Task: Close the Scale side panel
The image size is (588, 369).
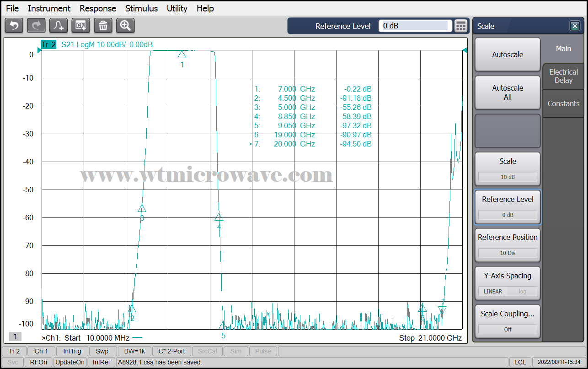Action: [575, 26]
